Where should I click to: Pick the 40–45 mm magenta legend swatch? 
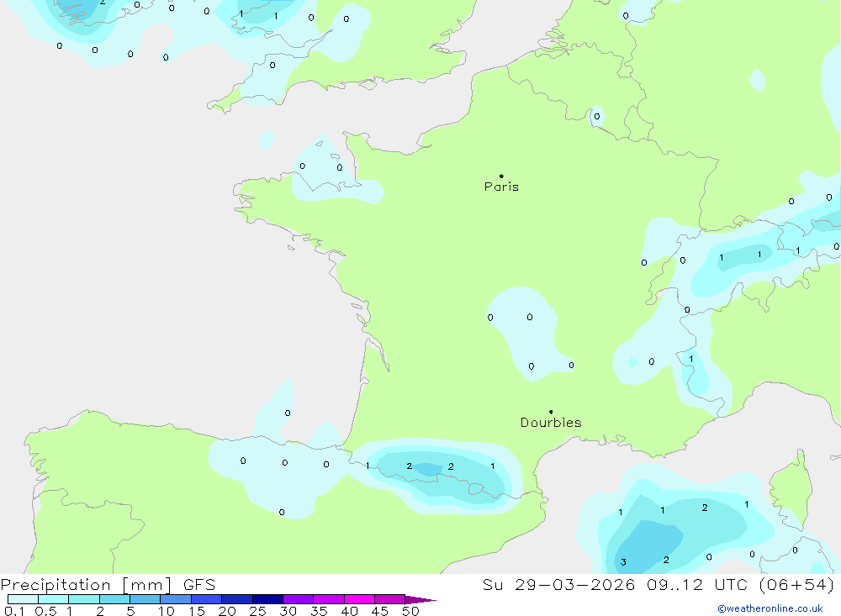(359, 599)
